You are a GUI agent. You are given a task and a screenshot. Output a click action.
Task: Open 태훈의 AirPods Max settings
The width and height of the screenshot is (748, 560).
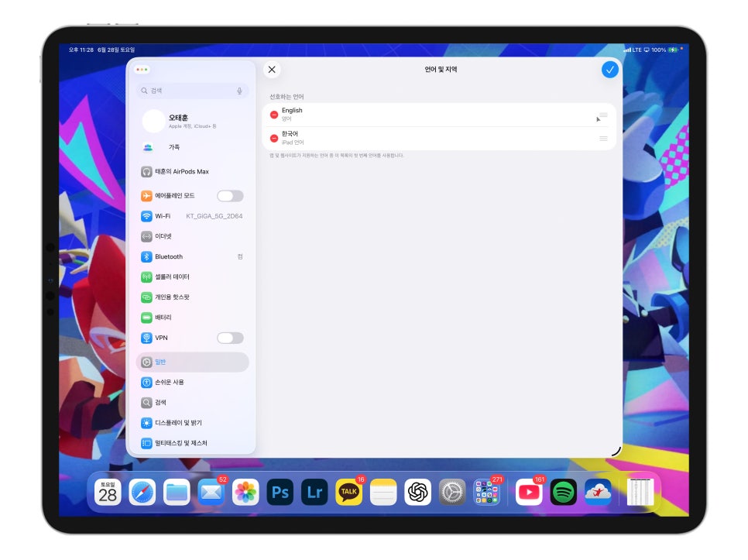[x=192, y=172]
